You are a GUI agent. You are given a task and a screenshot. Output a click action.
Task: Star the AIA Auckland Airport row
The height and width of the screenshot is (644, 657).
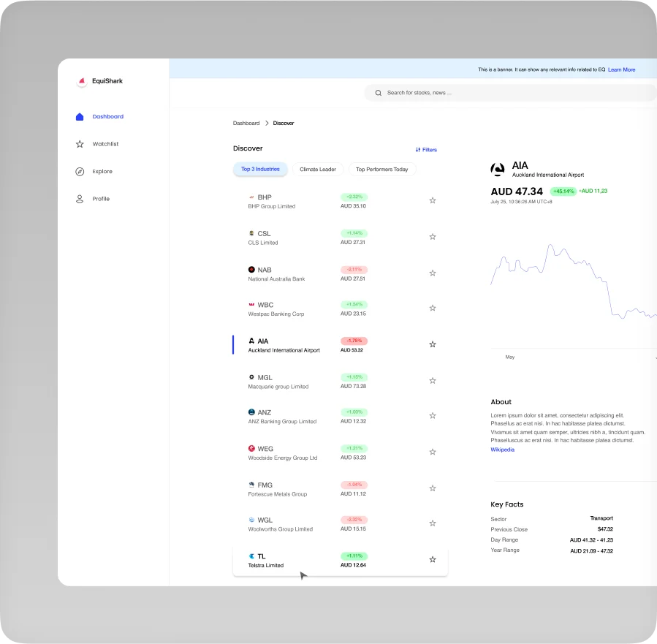433,344
